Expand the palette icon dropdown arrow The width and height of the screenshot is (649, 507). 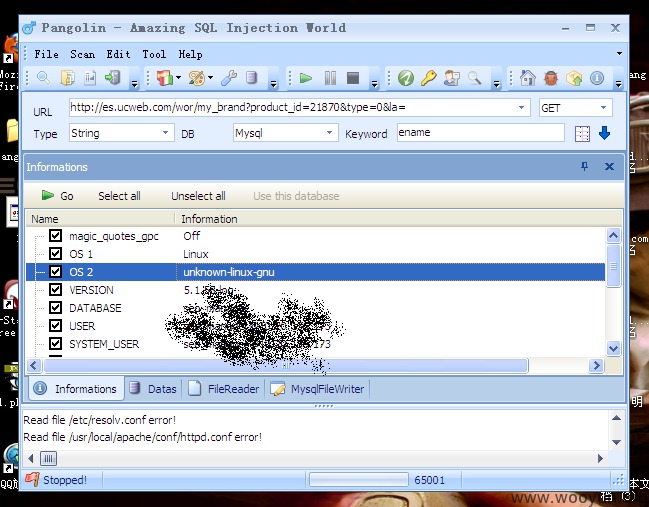(x=211, y=77)
